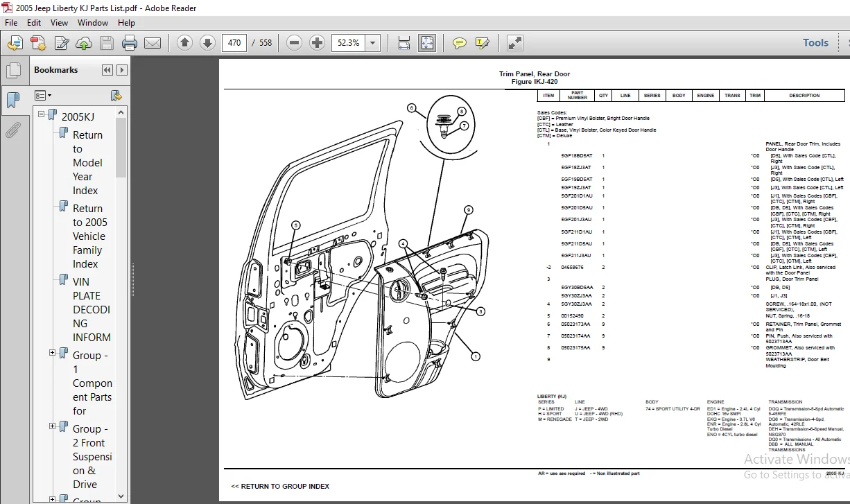Image resolution: width=850 pixels, height=504 pixels.
Task: Click the Save floppy disk icon
Action: pyautogui.click(x=107, y=43)
